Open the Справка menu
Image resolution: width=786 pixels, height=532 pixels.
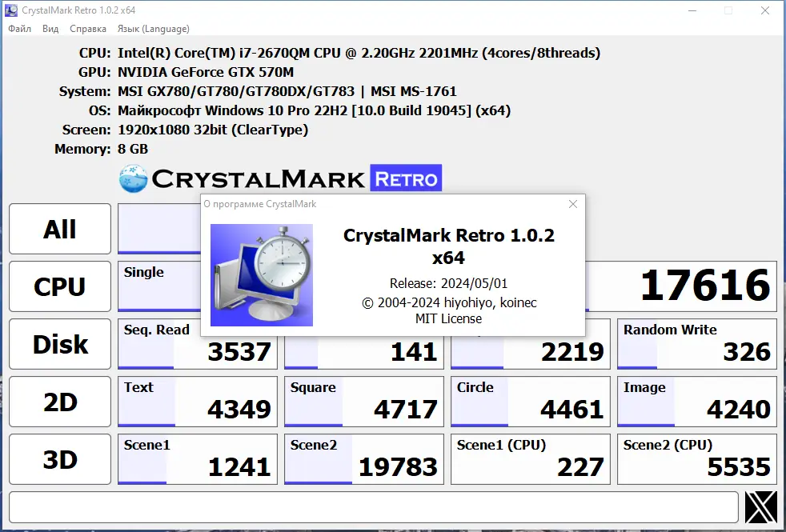click(x=88, y=29)
